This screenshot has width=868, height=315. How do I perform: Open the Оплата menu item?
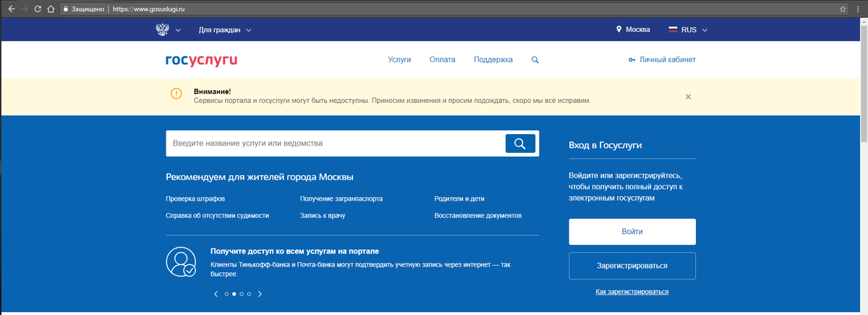pos(442,60)
